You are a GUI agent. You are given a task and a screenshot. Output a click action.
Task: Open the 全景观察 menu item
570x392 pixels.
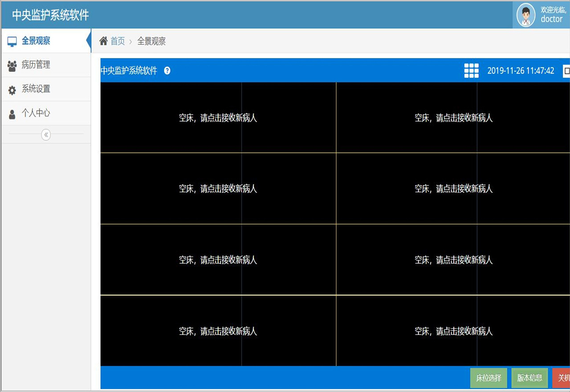point(45,41)
